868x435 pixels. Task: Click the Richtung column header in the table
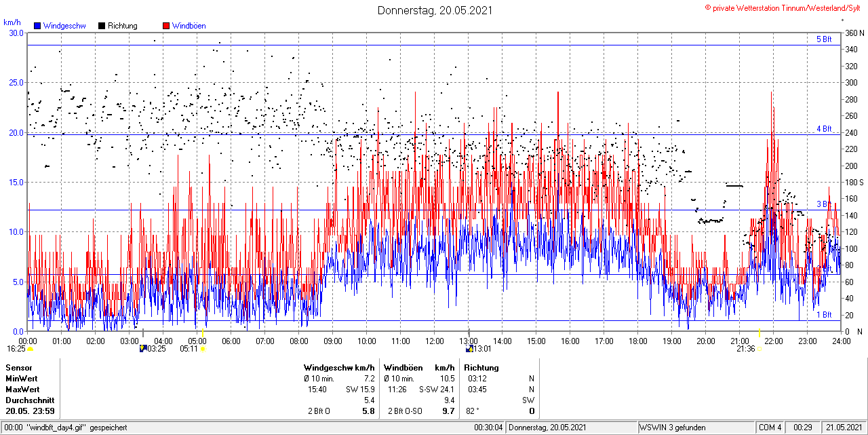tap(482, 368)
